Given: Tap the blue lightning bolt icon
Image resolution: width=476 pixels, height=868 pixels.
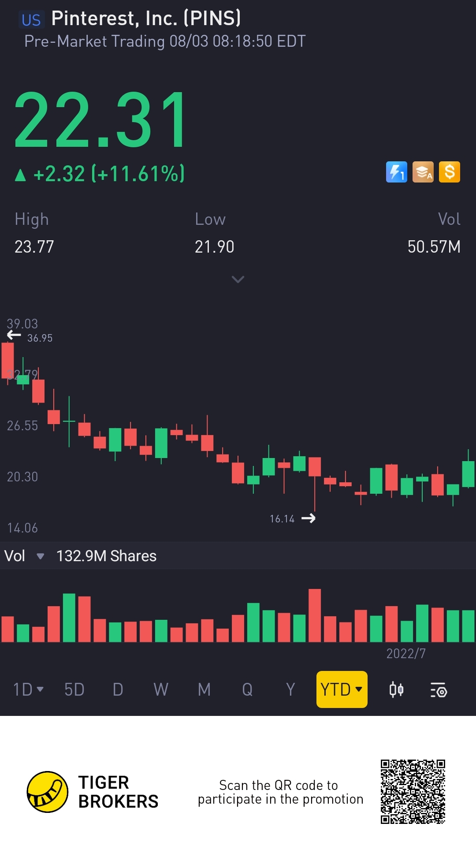Looking at the screenshot, I should click(x=396, y=172).
